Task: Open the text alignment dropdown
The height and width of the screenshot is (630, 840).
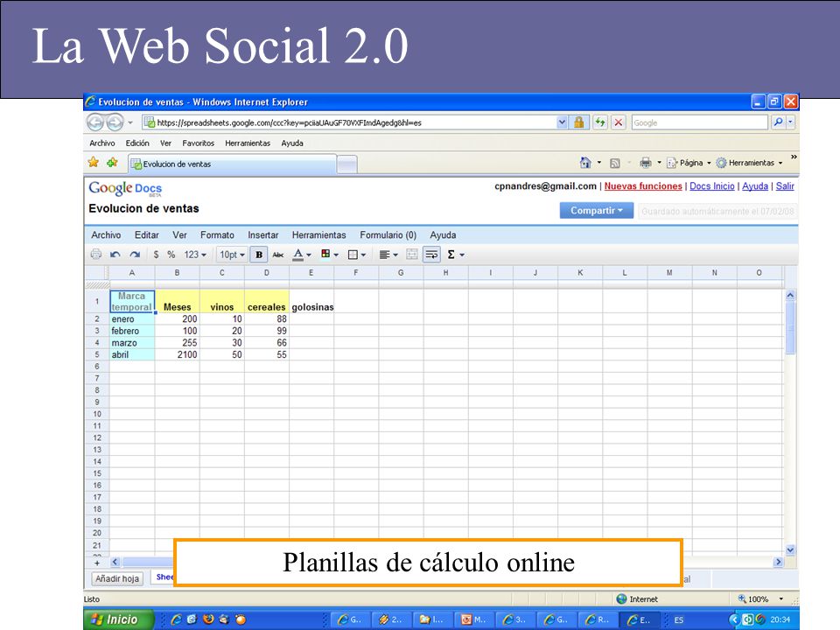Action: [388, 255]
